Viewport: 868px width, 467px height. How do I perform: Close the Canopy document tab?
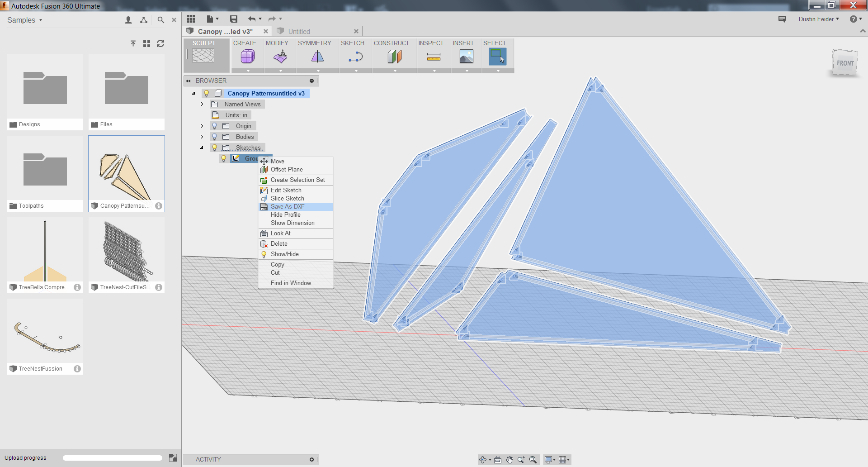(x=266, y=32)
